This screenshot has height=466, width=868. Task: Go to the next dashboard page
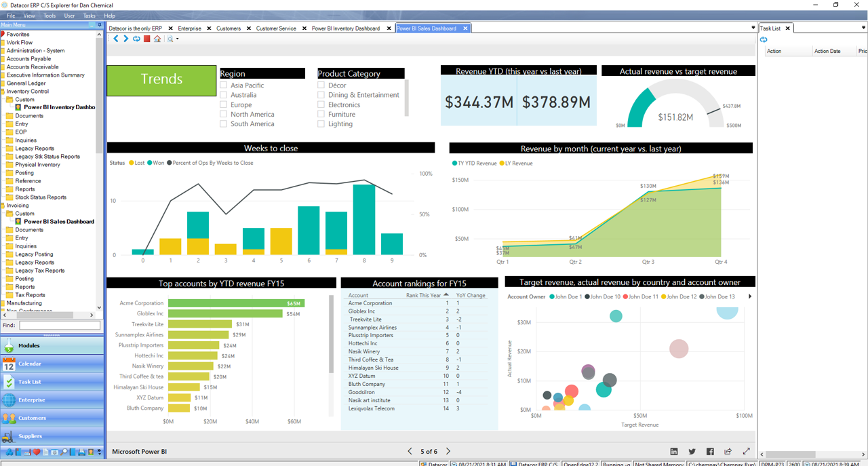448,451
